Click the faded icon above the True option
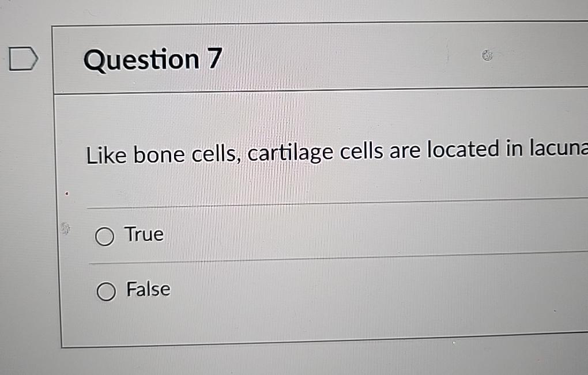Image resolution: width=588 pixels, height=375 pixels. click(66, 229)
